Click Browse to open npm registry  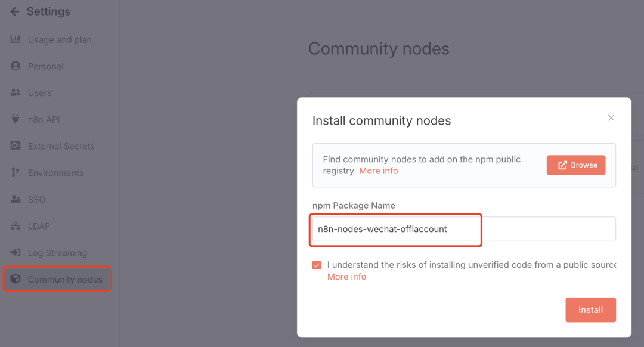pyautogui.click(x=576, y=165)
